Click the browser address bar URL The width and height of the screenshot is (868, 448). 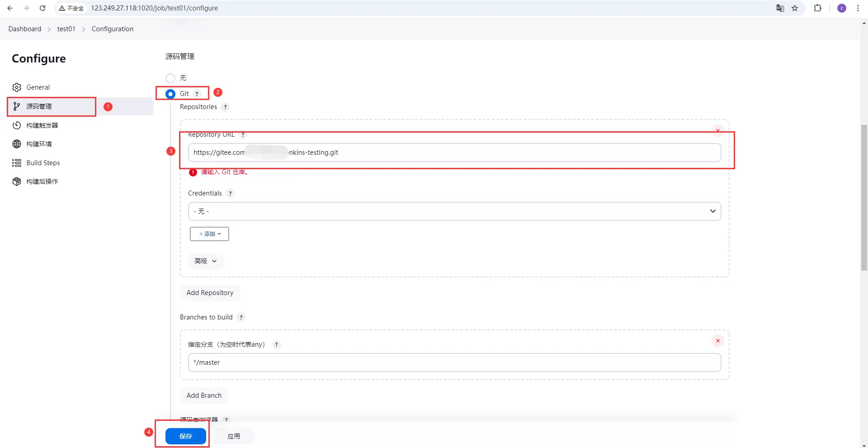[155, 8]
